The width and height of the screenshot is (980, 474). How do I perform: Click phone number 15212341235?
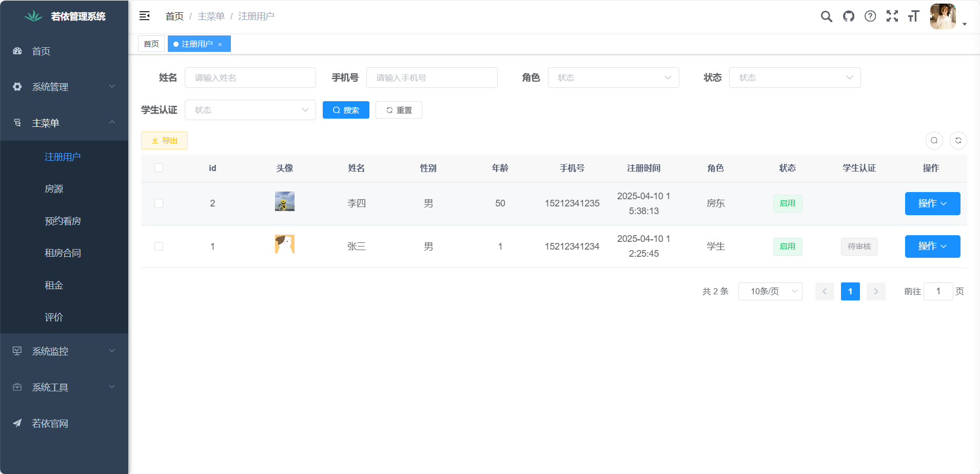[572, 203]
